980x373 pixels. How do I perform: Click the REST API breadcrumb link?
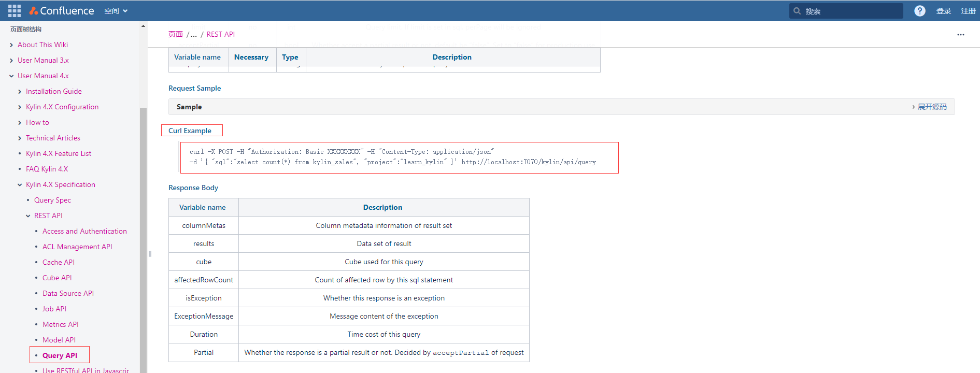[x=221, y=34]
